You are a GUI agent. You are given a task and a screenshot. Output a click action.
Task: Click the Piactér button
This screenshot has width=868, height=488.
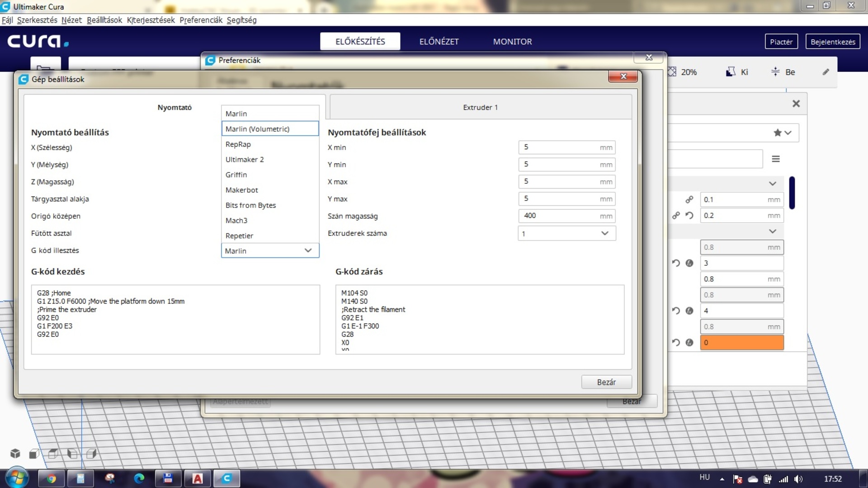781,42
